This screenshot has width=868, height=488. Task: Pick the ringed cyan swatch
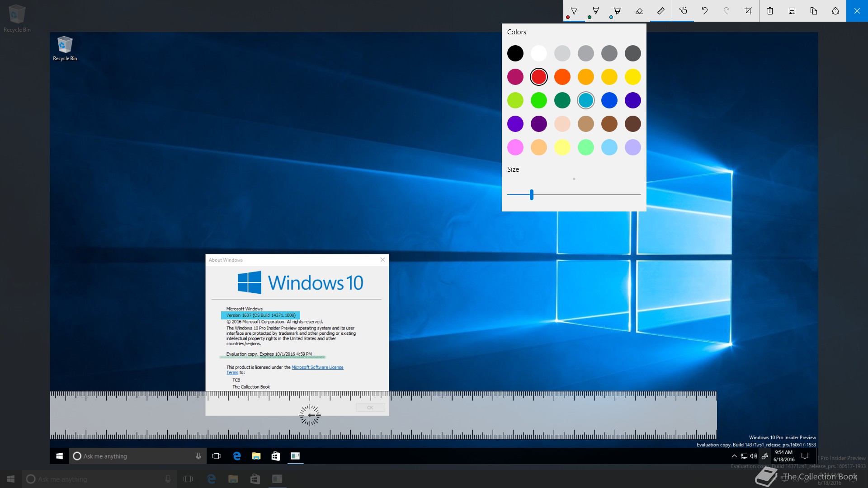click(586, 100)
